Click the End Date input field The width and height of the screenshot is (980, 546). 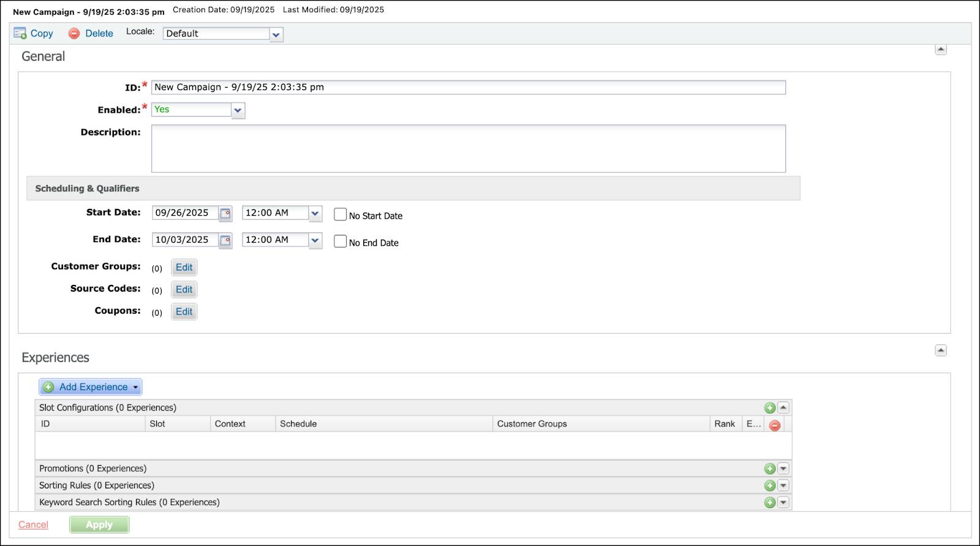185,240
